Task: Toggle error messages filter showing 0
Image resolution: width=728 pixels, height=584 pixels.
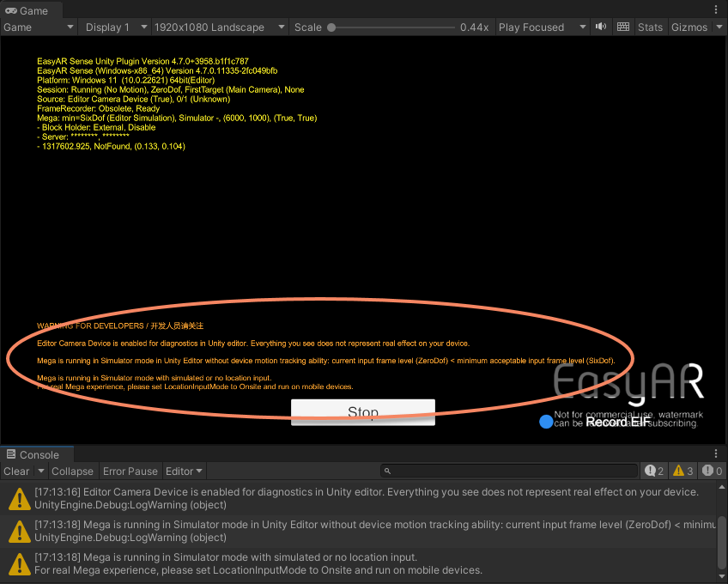Action: [712, 471]
